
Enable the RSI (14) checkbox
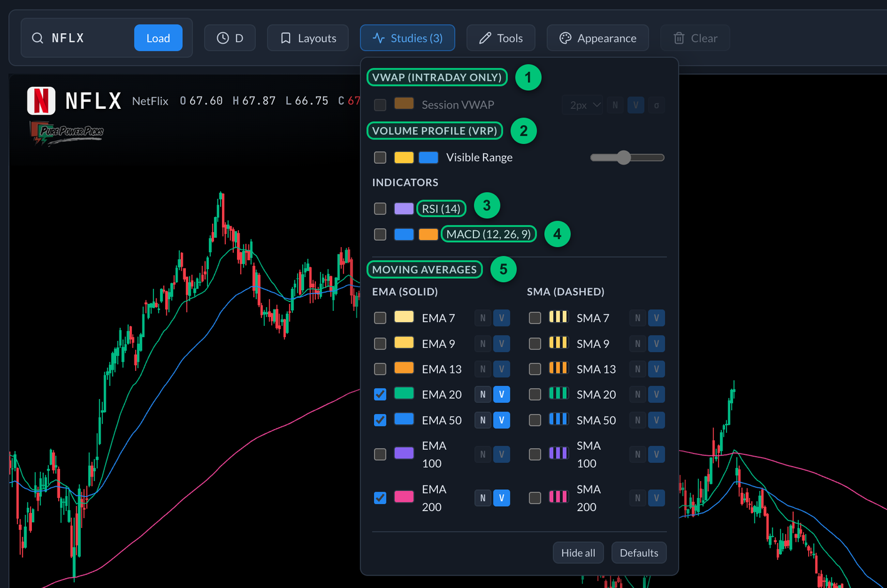380,209
